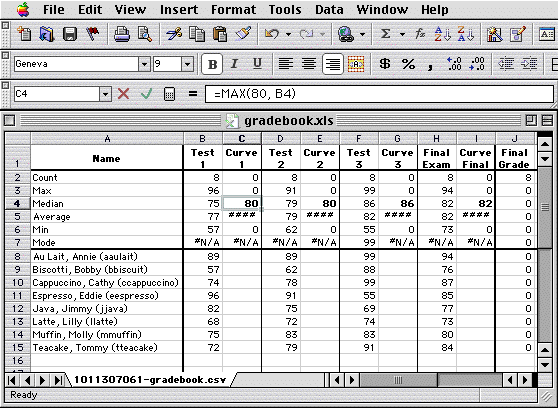Confirm formula with green check button
Viewport: 558px width, 408px height.
(146, 94)
